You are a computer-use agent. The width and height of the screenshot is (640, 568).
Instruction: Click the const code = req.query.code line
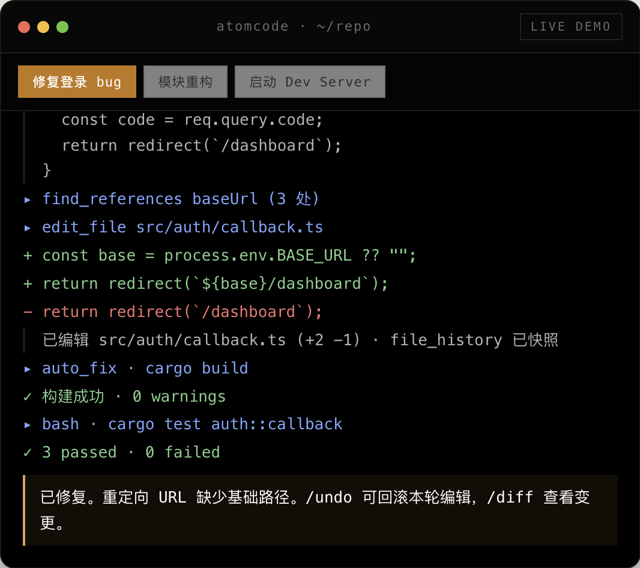click(x=192, y=120)
